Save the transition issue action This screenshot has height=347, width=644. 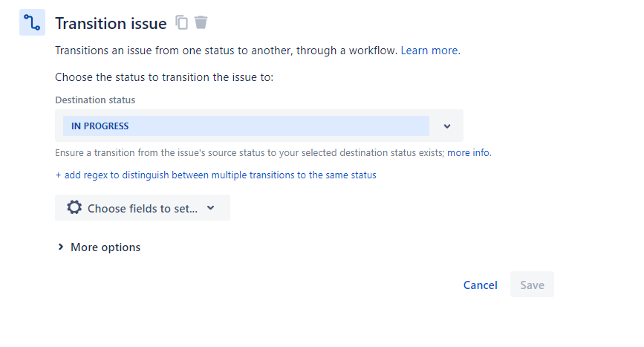[532, 285]
